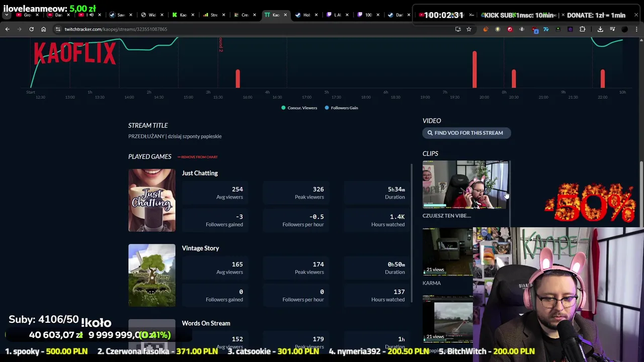Play the CZUJESZ TEN VIBE clip thumbnail
The height and width of the screenshot is (362, 644).
pos(465,185)
